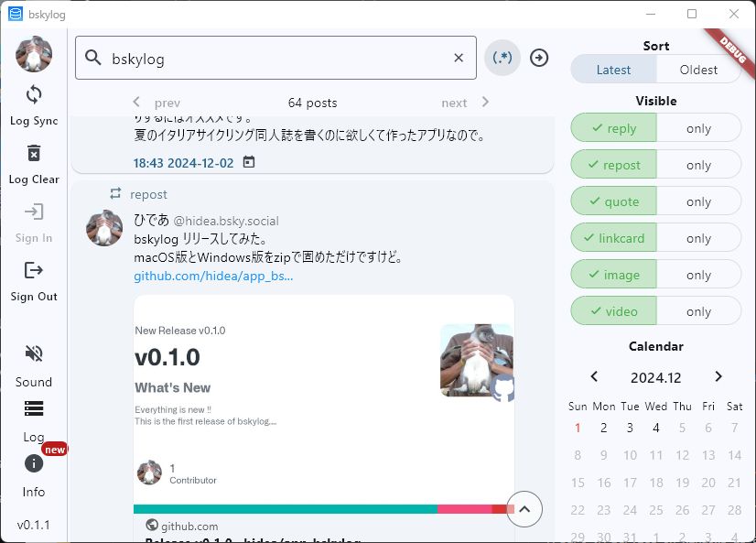Screen dimensions: 756x543
Task: Select December 2 in calendar
Action: (x=604, y=428)
